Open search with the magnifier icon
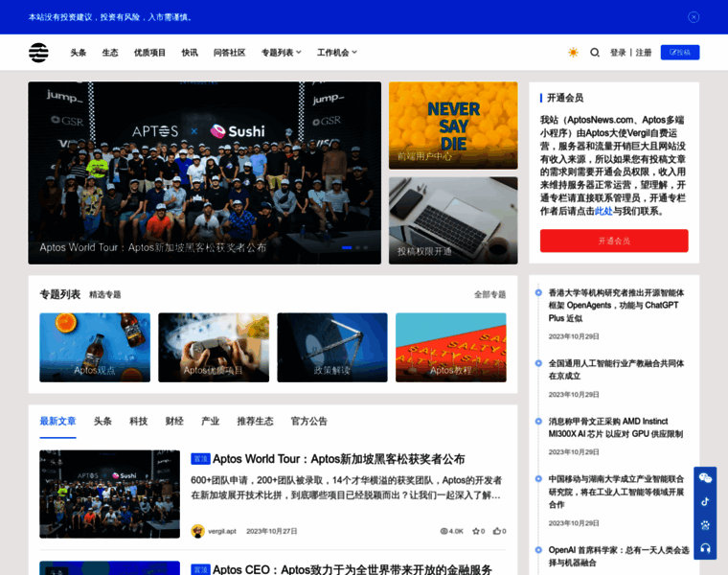Image resolution: width=728 pixels, height=575 pixels. (x=595, y=53)
